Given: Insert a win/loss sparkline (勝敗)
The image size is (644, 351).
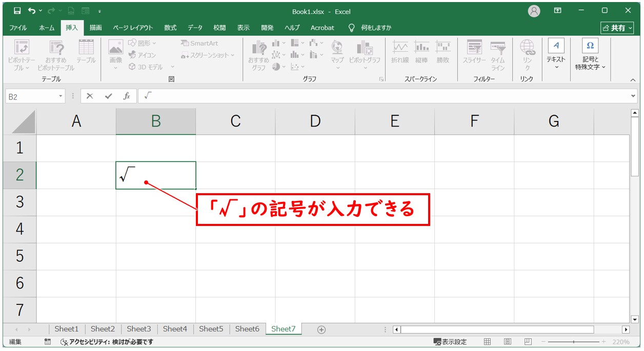Looking at the screenshot, I should point(442,54).
